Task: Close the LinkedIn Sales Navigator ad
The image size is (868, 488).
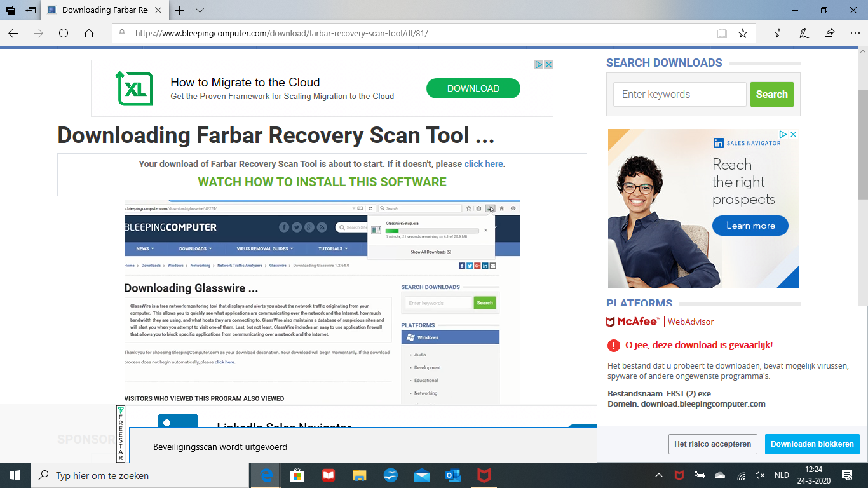Action: (x=792, y=134)
